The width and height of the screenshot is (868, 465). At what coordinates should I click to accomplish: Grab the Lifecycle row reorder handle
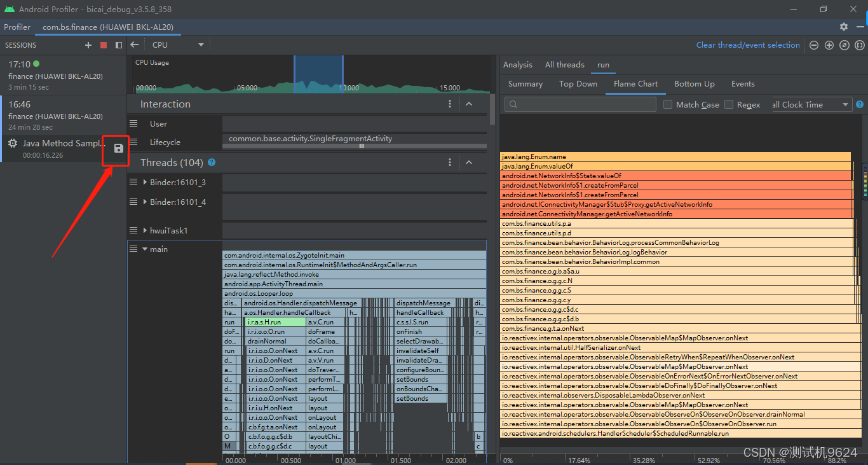(x=133, y=142)
